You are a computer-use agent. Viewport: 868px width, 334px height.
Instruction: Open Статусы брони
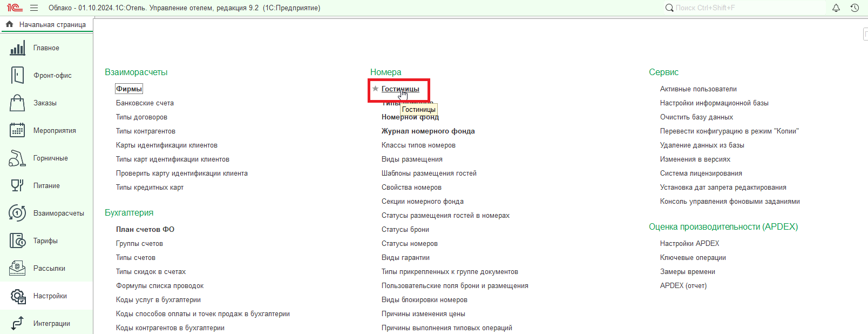405,230
